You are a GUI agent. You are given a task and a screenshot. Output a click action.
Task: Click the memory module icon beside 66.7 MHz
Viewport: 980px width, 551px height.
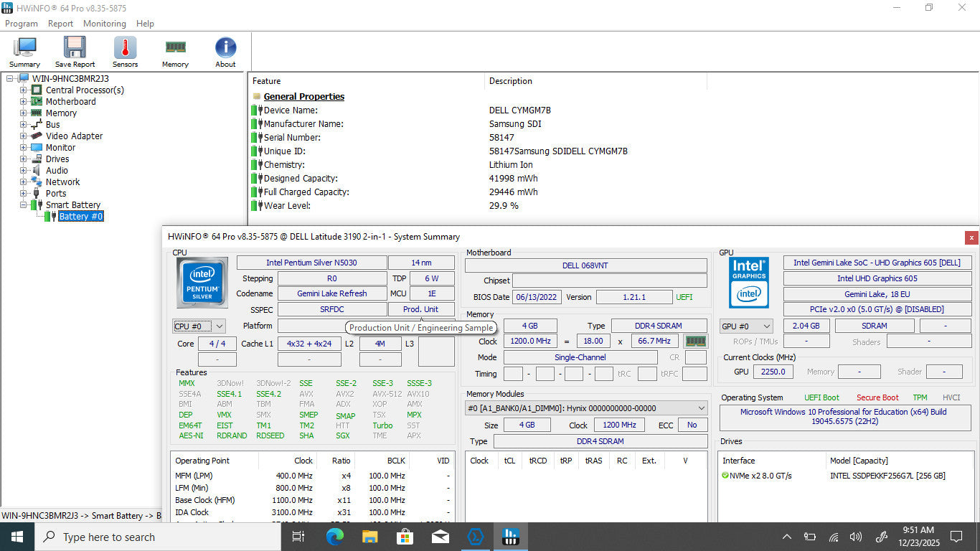(x=695, y=342)
